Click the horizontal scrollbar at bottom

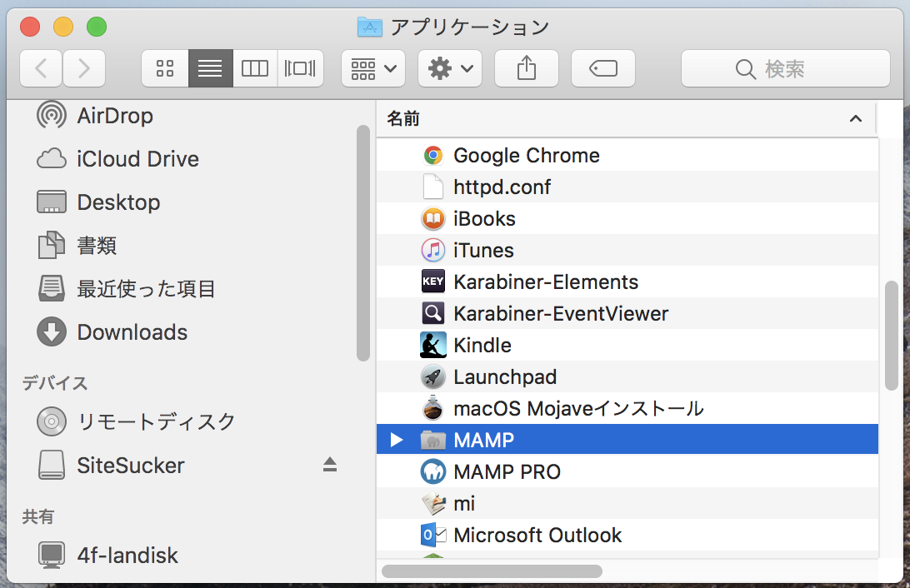click(492, 571)
